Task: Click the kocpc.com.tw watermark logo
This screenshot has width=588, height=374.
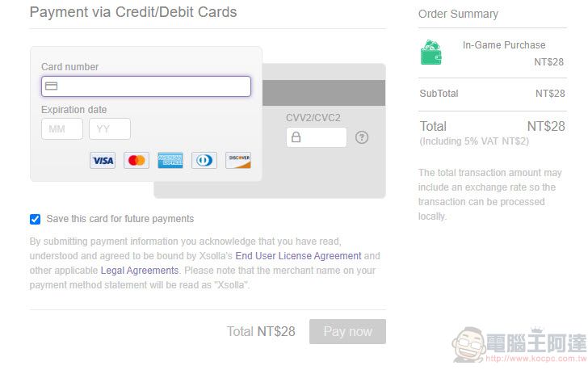Action: click(x=519, y=345)
